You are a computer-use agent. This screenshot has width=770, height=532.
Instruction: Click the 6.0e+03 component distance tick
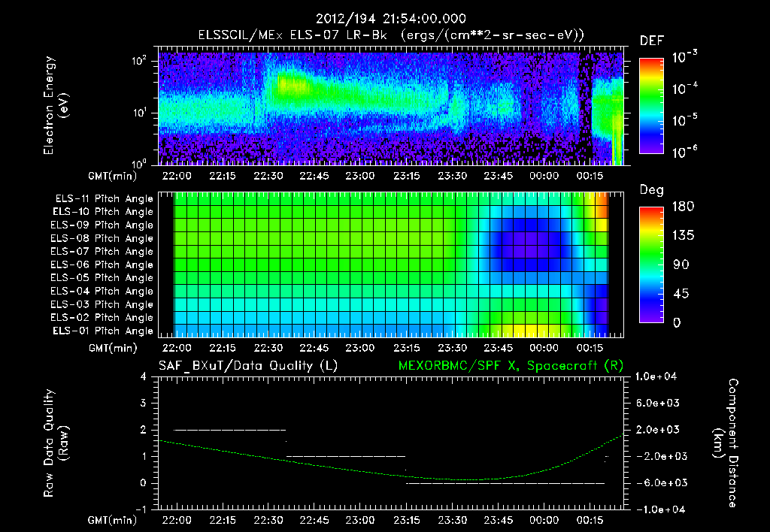[658, 403]
